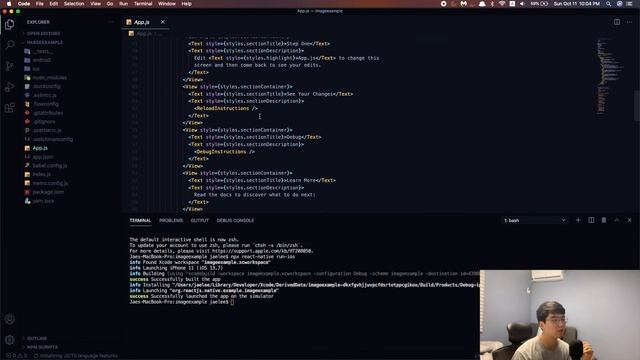Click the problems counter in status bar
Viewport: 640px width, 360px height.
[16, 356]
